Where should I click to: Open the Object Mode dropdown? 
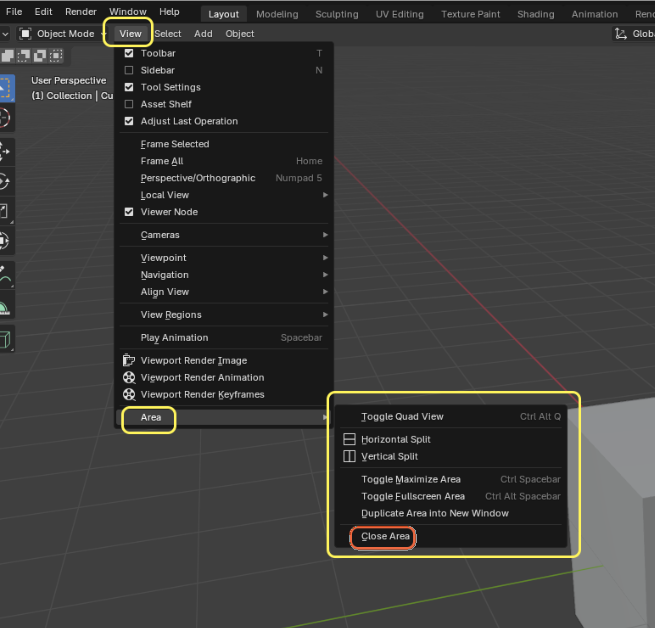[x=62, y=34]
